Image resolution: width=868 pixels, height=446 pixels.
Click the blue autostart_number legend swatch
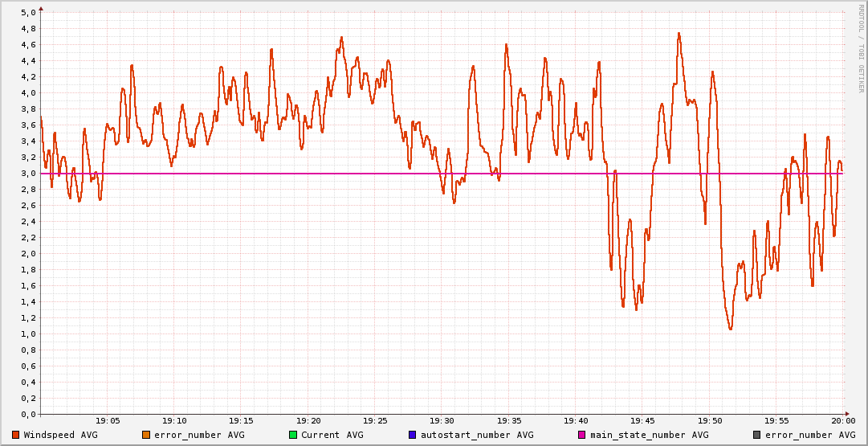coord(413,435)
